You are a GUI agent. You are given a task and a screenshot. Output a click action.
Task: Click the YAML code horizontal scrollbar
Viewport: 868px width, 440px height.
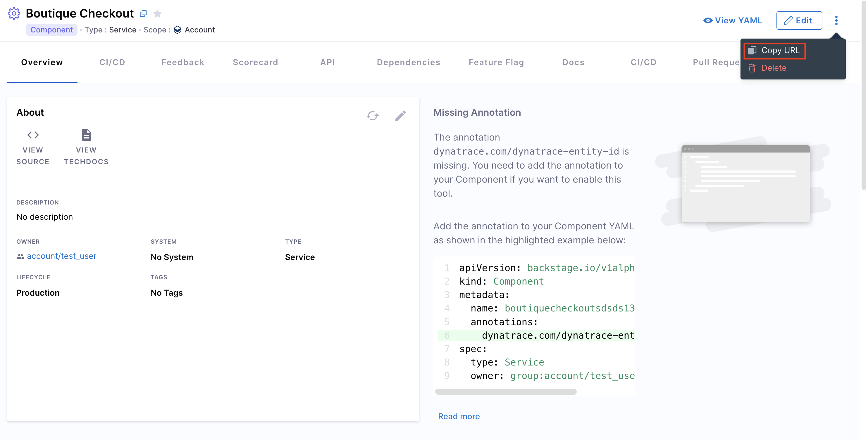(x=505, y=392)
